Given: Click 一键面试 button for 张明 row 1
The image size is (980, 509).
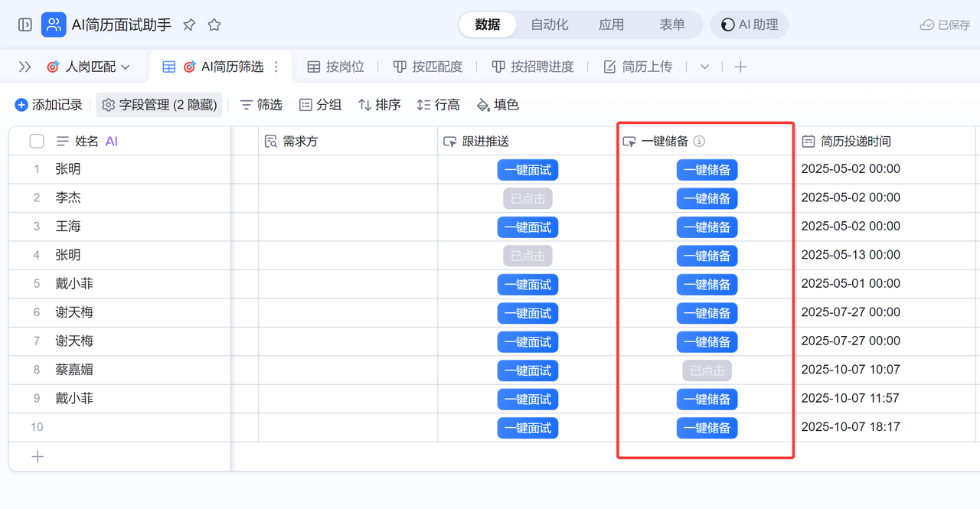Looking at the screenshot, I should pyautogui.click(x=528, y=169).
